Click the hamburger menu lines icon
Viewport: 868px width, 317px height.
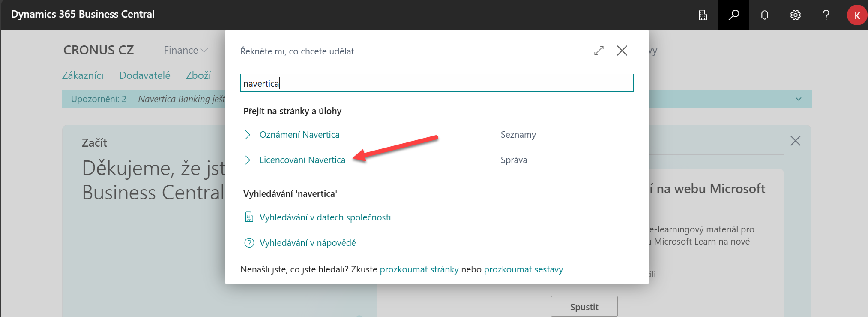[699, 49]
